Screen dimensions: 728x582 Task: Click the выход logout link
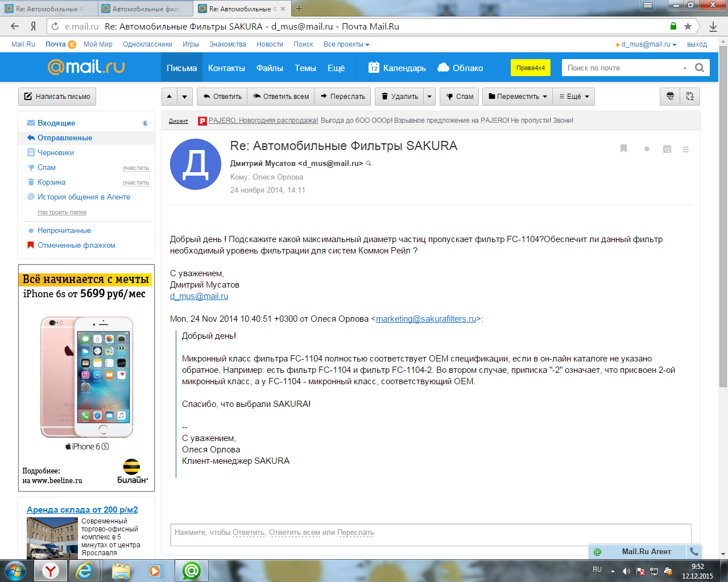697,44
